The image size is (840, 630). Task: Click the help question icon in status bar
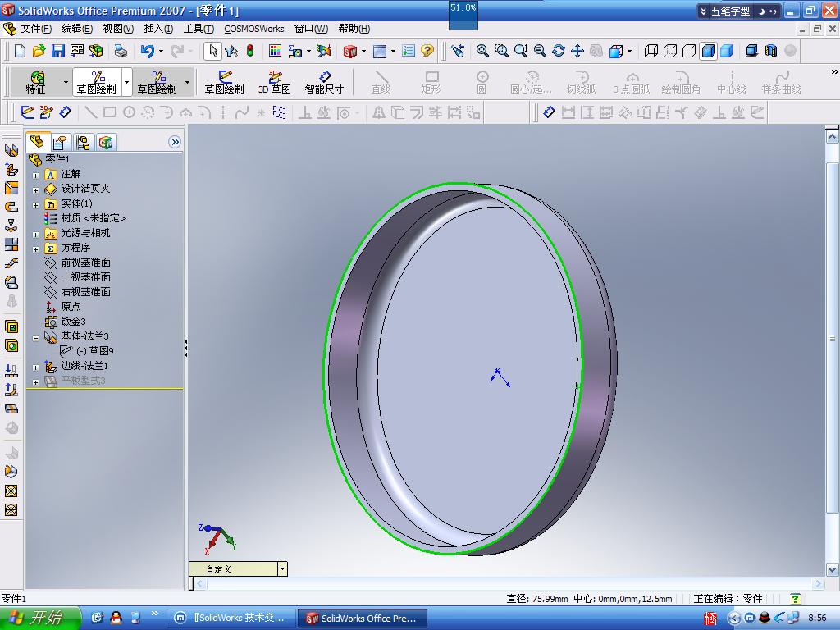coord(796,598)
